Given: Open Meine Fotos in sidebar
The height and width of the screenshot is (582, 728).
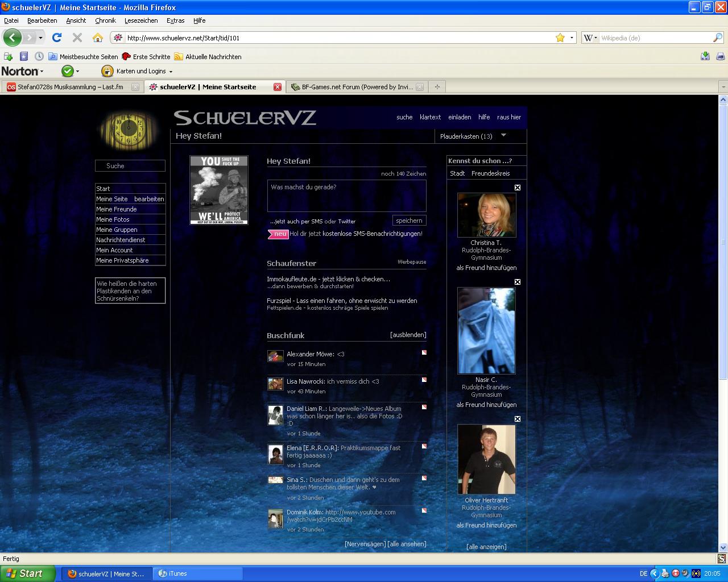Looking at the screenshot, I should pyautogui.click(x=113, y=219).
